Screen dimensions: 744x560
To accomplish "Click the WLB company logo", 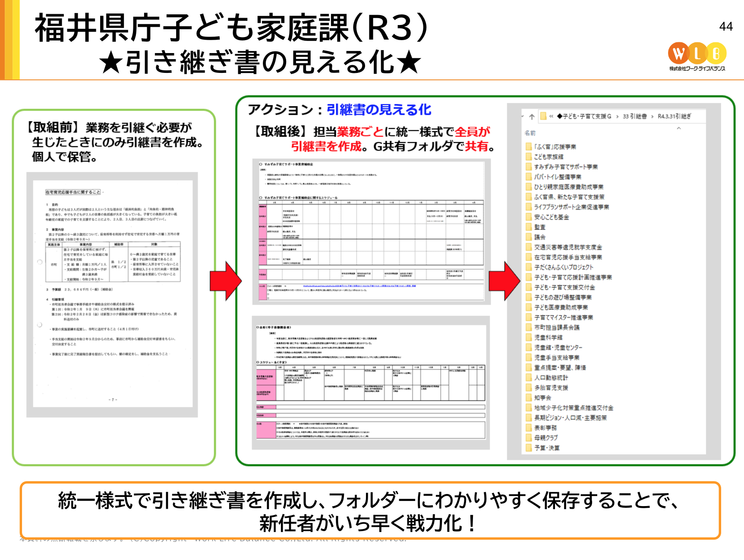I will pyautogui.click(x=697, y=57).
